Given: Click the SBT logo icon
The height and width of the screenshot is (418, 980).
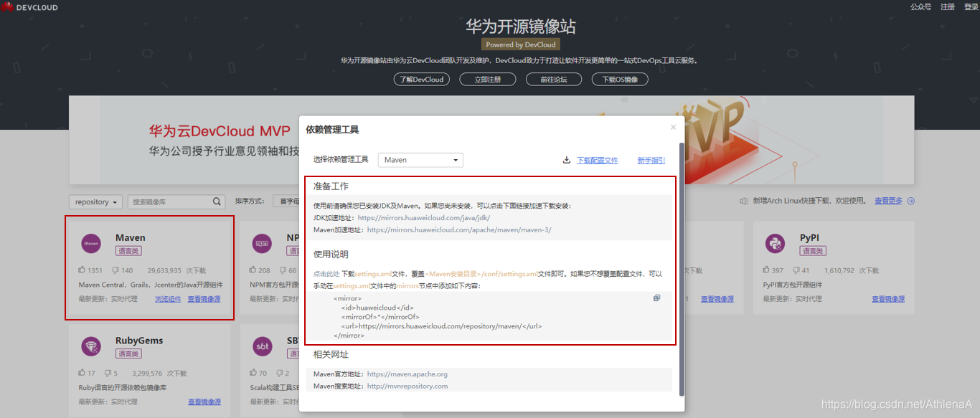Looking at the screenshot, I should (263, 346).
